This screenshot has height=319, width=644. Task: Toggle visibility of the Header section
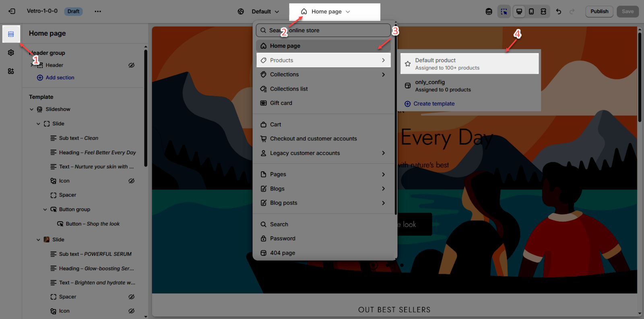(131, 65)
